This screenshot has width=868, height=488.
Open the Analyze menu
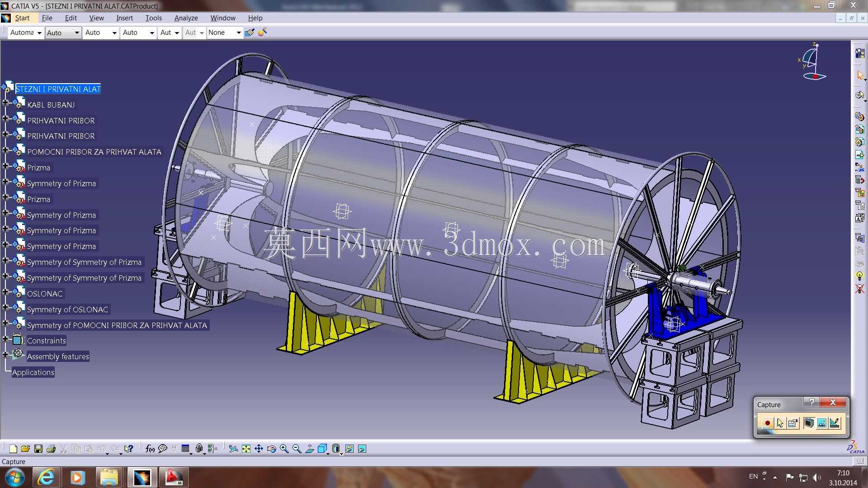[186, 18]
